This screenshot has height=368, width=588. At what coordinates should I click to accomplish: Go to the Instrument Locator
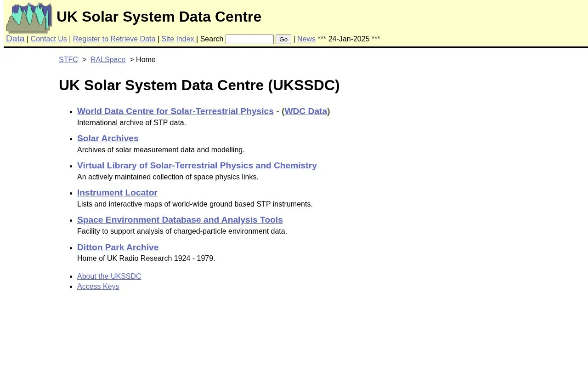coord(117,193)
